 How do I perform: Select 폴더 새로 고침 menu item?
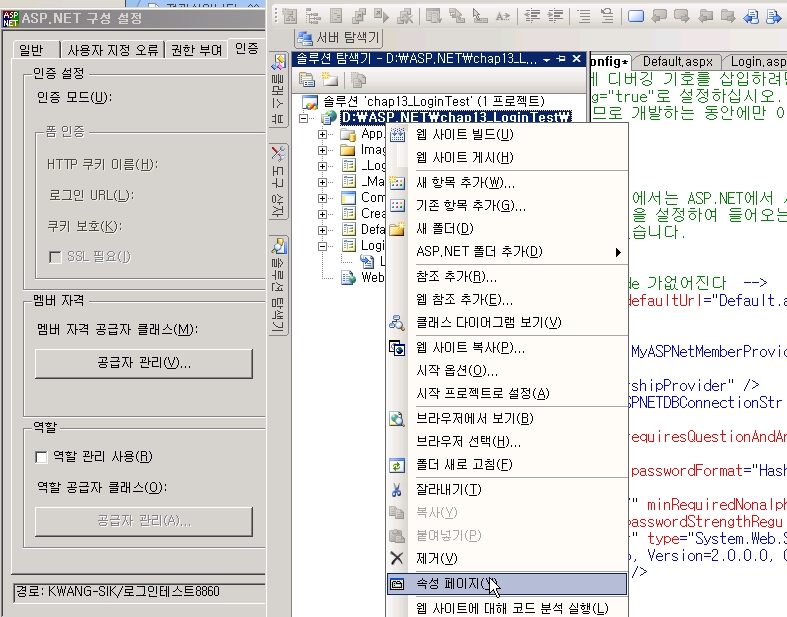(x=507, y=465)
